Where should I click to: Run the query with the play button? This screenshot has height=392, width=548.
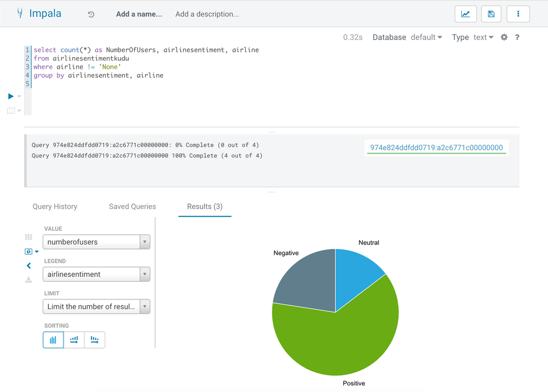tap(11, 96)
